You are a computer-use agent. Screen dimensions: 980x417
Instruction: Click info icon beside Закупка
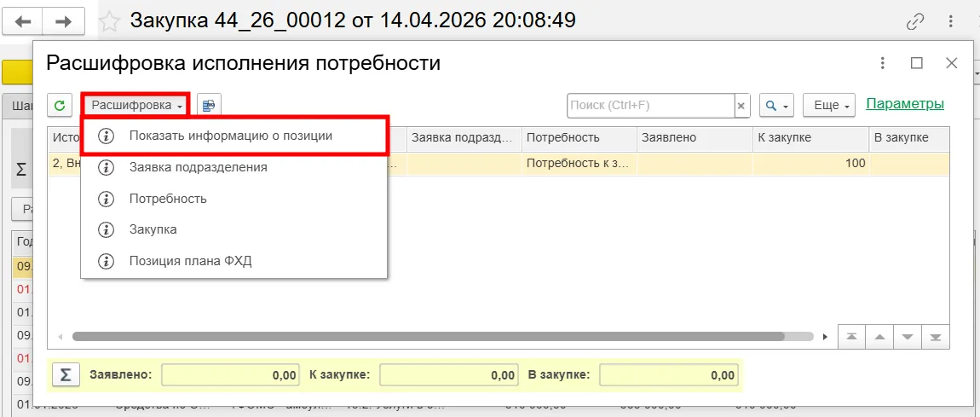click(107, 229)
